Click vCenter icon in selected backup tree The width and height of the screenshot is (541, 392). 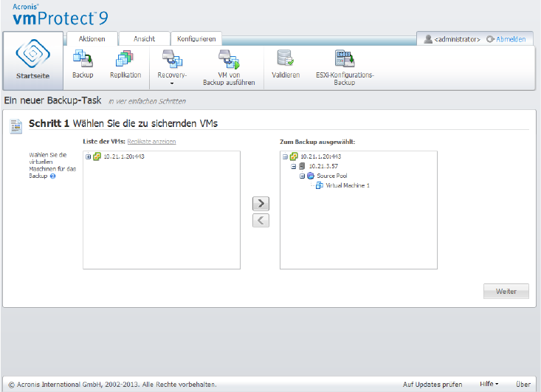tap(294, 157)
